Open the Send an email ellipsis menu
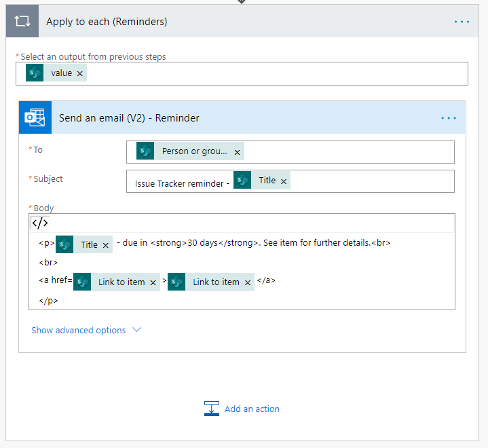 [449, 118]
